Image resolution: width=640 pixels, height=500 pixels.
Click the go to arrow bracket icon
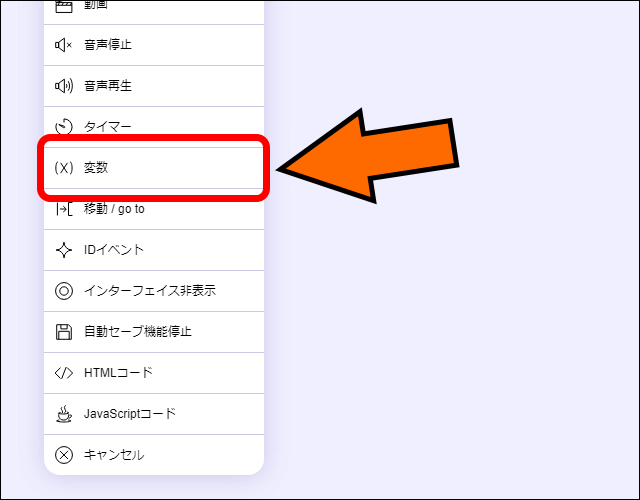64,209
